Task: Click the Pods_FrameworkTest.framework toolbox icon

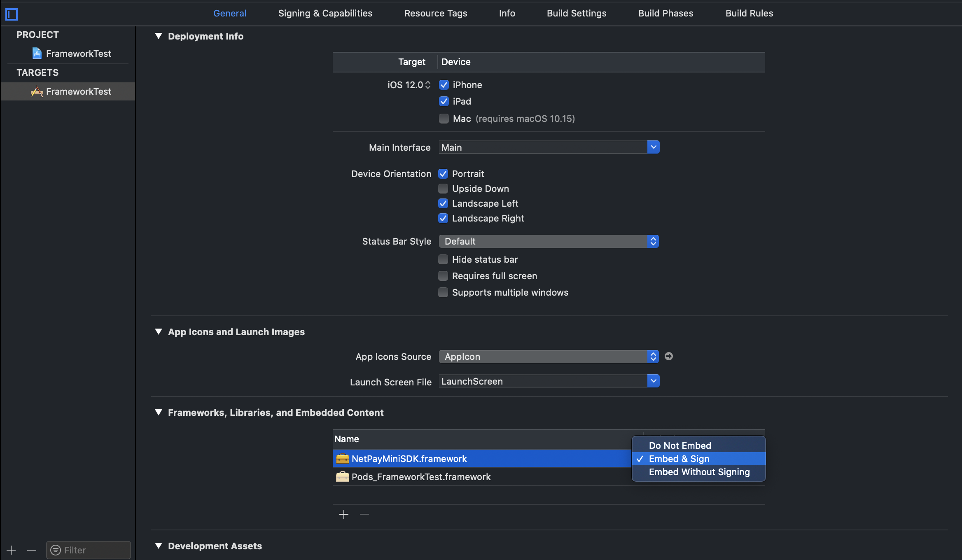Action: click(x=342, y=476)
